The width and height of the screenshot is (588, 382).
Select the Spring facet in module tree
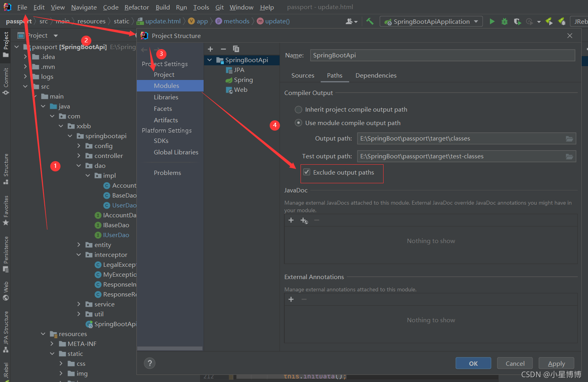(239, 80)
